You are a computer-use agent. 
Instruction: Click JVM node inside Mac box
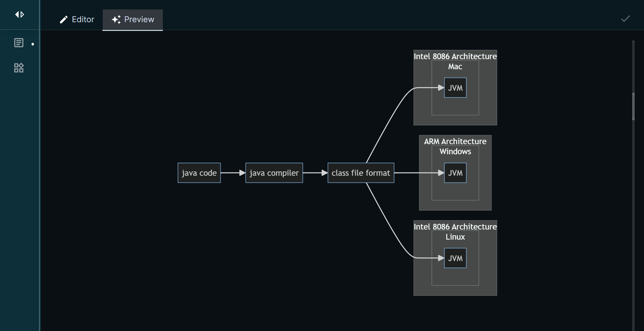(x=455, y=88)
